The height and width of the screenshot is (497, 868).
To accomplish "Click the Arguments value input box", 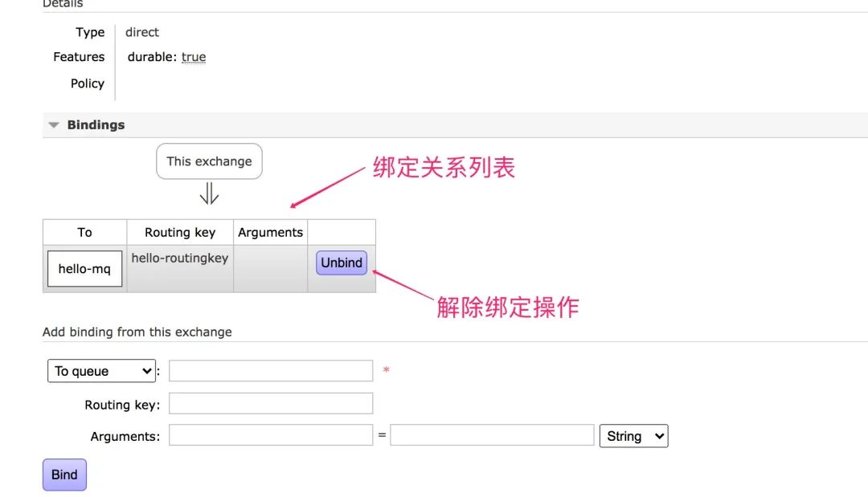I will (x=492, y=435).
